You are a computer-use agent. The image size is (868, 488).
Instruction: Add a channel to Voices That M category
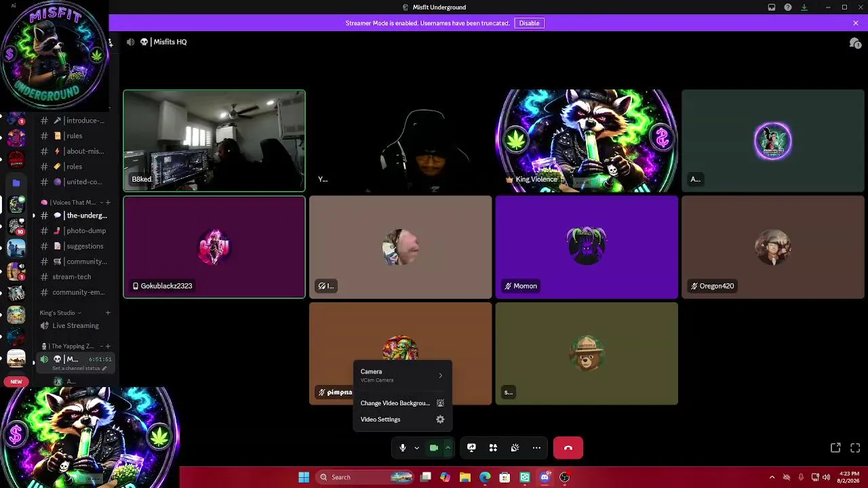pos(108,203)
